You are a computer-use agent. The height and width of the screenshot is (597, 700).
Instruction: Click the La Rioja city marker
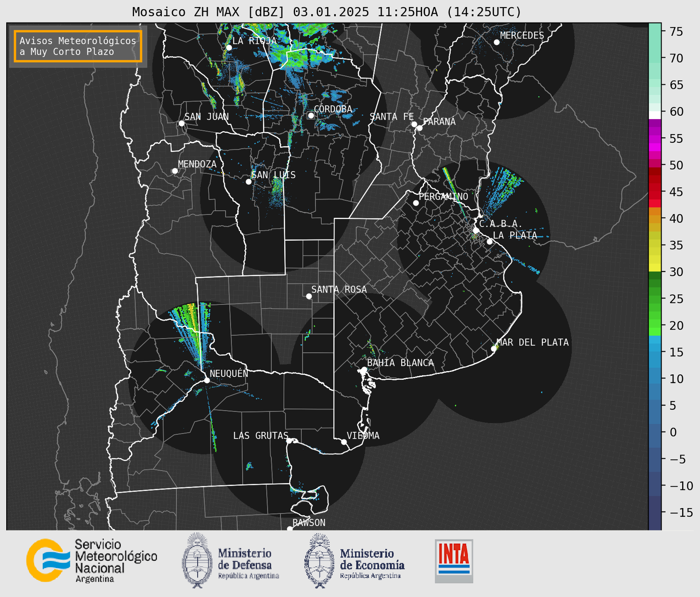[229, 48]
